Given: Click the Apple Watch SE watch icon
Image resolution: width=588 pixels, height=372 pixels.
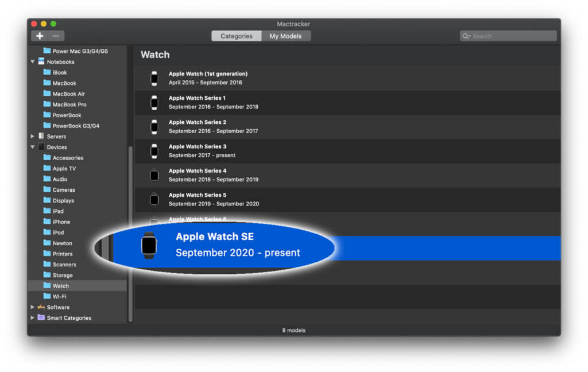Looking at the screenshot, I should pos(149,245).
